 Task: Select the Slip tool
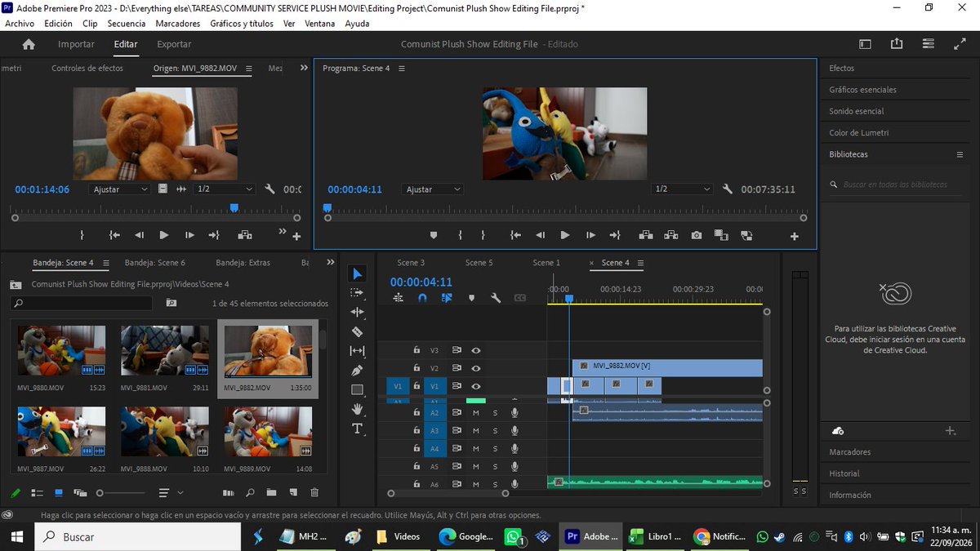click(x=357, y=351)
